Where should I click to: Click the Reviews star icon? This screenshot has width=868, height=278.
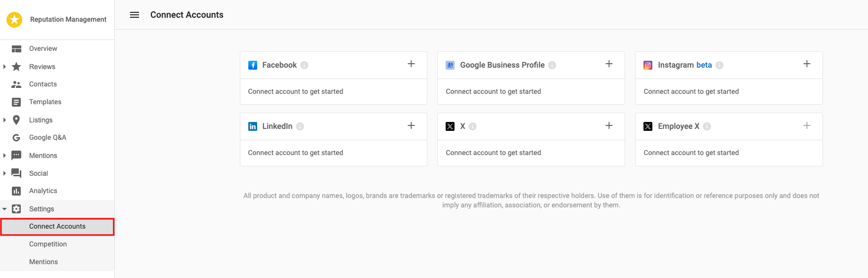coord(16,67)
